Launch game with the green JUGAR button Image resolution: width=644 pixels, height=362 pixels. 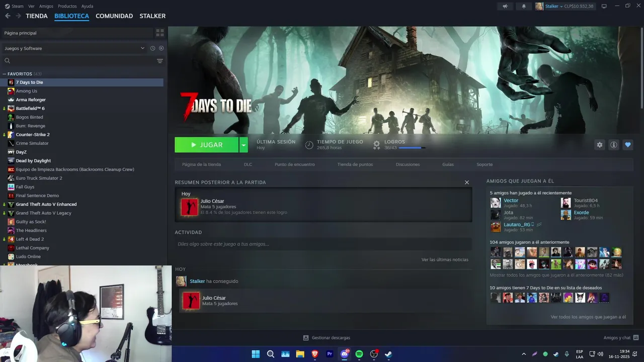pyautogui.click(x=206, y=145)
